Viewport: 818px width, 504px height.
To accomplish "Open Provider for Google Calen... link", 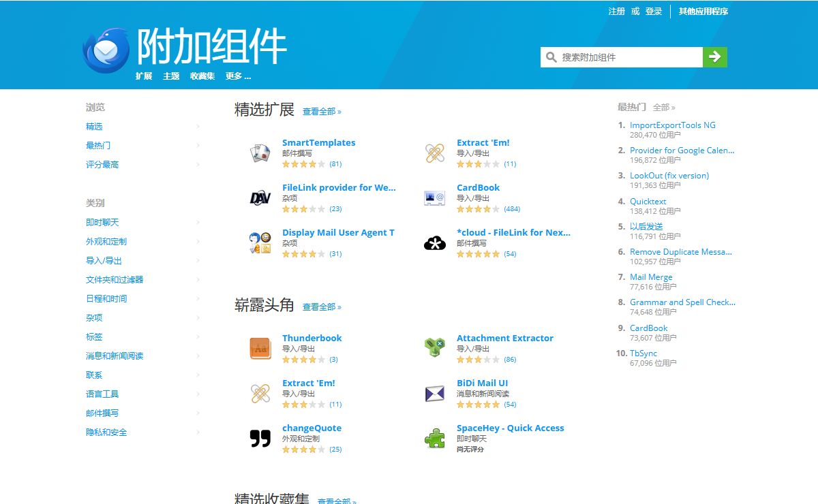I will 682,151.
